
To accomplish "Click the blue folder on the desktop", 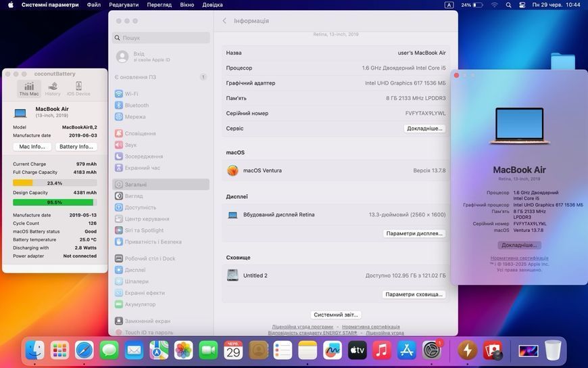I will click(562, 61).
